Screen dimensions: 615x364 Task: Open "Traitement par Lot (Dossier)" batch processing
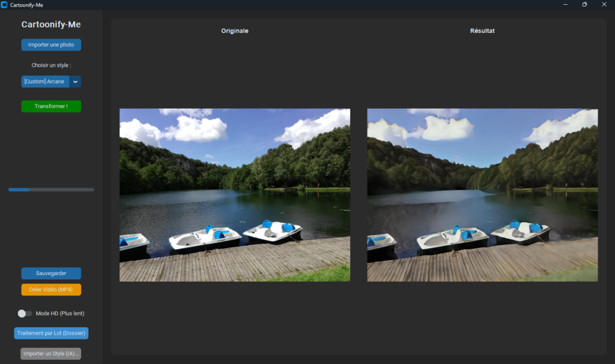click(x=51, y=333)
